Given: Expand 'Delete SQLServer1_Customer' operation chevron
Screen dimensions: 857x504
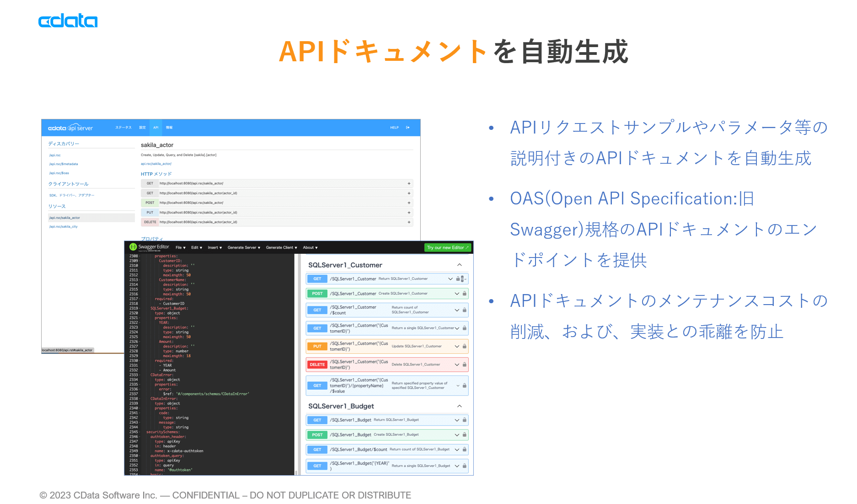Looking at the screenshot, I should 457,365.
